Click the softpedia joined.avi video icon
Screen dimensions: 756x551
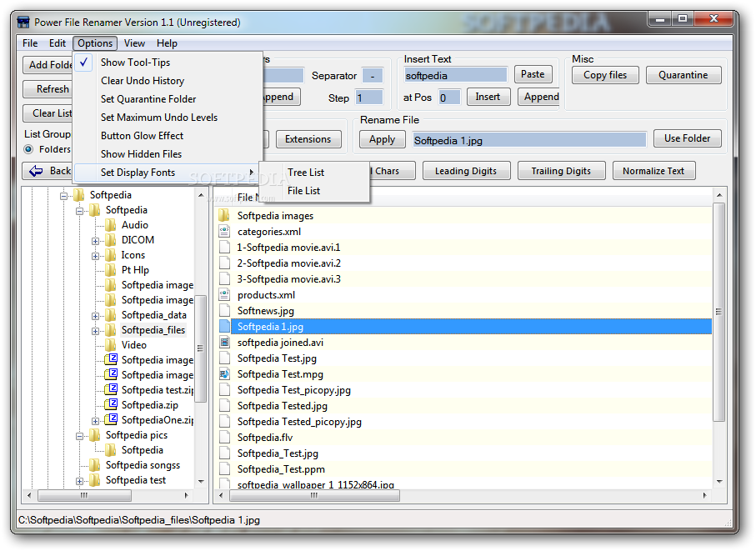click(224, 343)
